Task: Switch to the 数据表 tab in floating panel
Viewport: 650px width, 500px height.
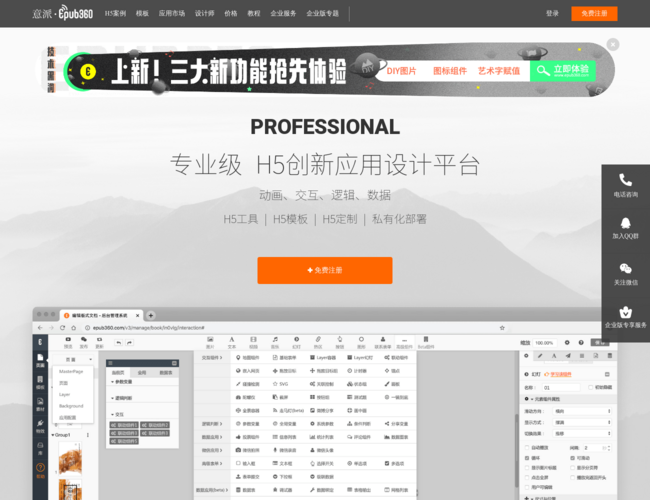Action: click(x=166, y=372)
